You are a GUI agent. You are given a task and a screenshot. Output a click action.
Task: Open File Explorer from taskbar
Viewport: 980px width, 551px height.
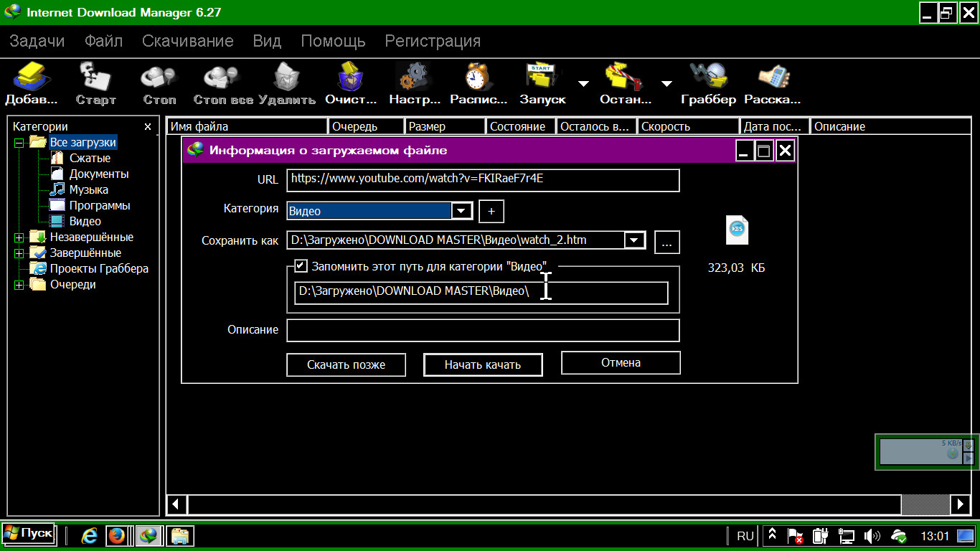click(x=179, y=535)
